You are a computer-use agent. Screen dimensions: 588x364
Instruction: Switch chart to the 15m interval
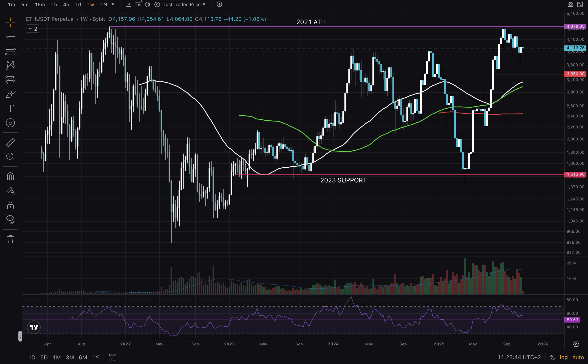point(40,4)
